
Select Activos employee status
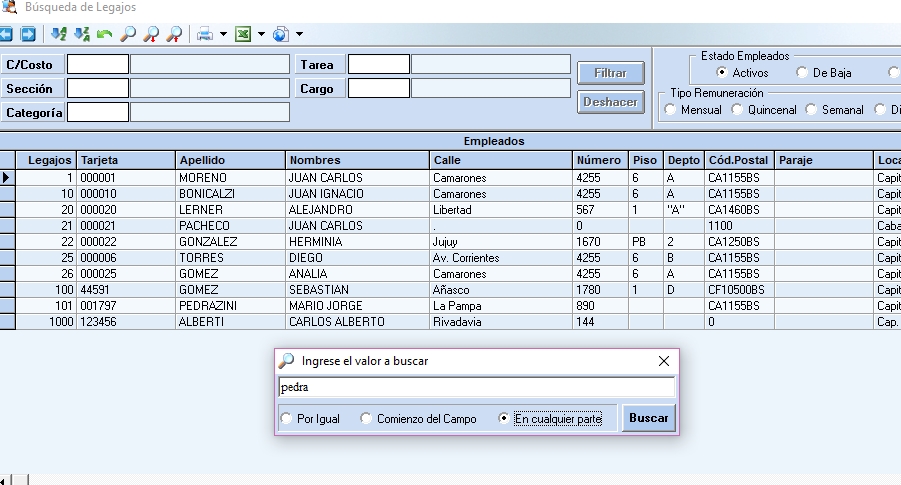(722, 72)
